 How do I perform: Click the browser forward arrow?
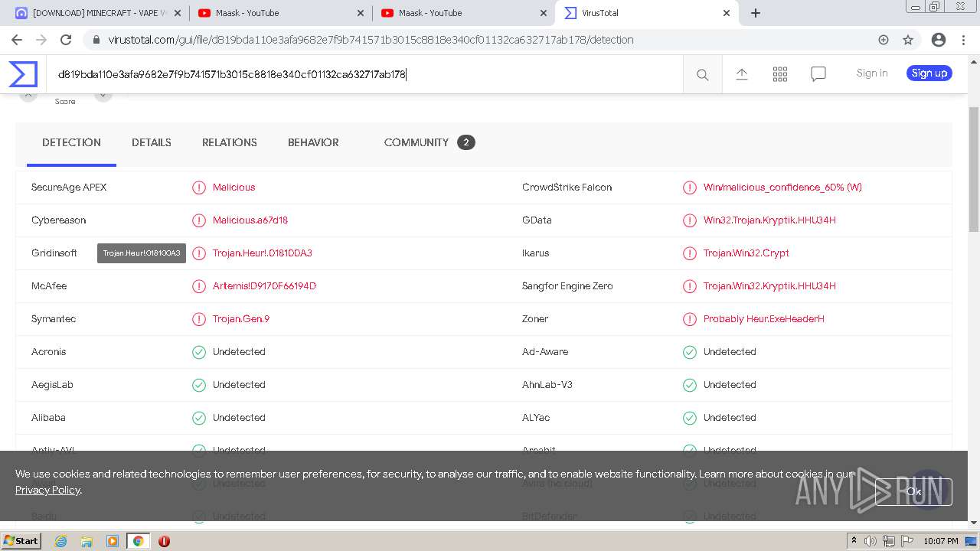tap(41, 40)
